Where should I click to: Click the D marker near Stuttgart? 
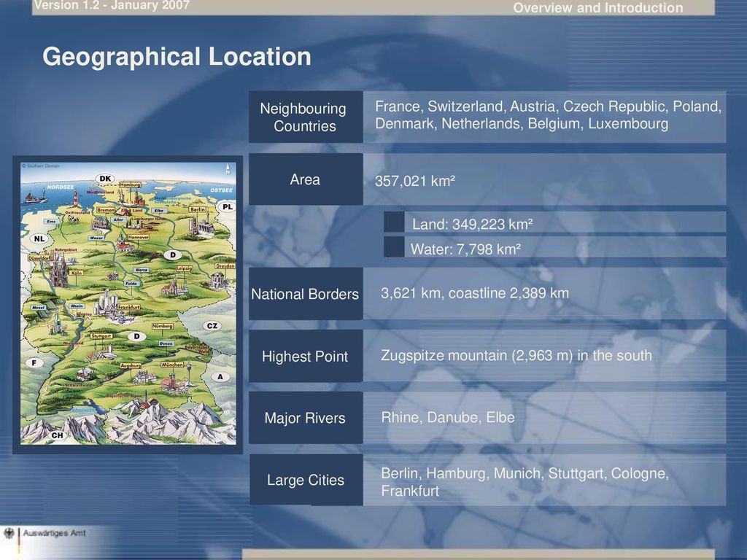(136, 336)
